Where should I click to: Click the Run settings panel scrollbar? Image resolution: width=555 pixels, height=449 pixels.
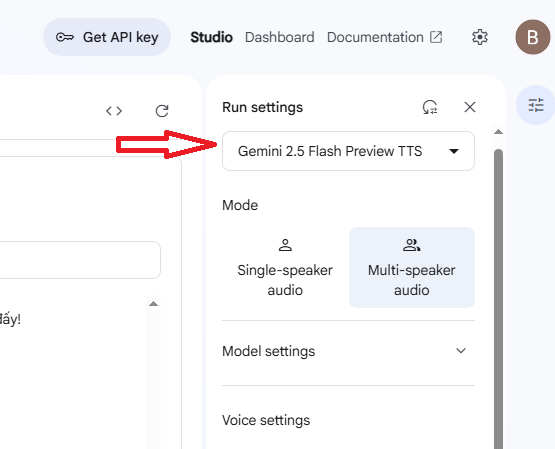498,299
